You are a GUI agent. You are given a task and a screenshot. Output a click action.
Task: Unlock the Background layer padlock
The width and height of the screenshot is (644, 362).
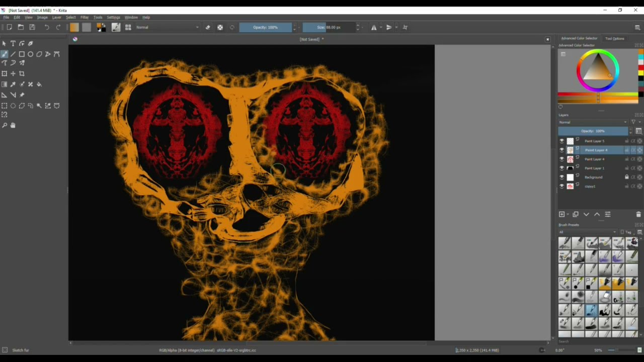627,177
